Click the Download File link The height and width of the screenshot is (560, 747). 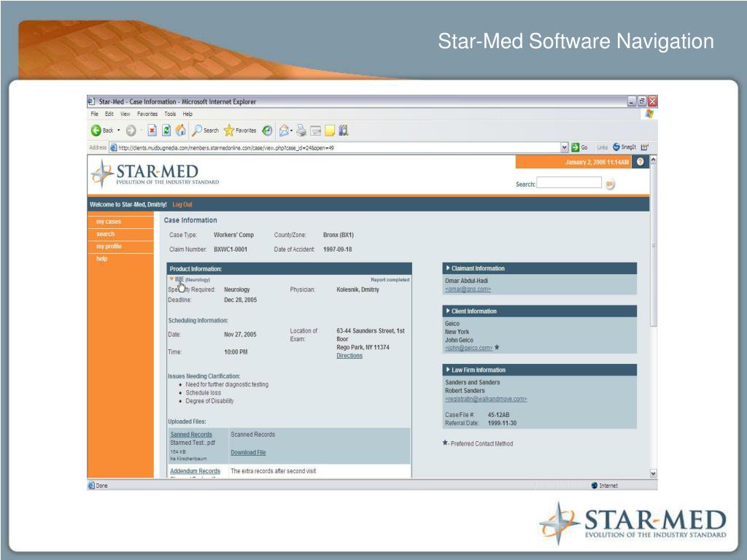click(248, 453)
